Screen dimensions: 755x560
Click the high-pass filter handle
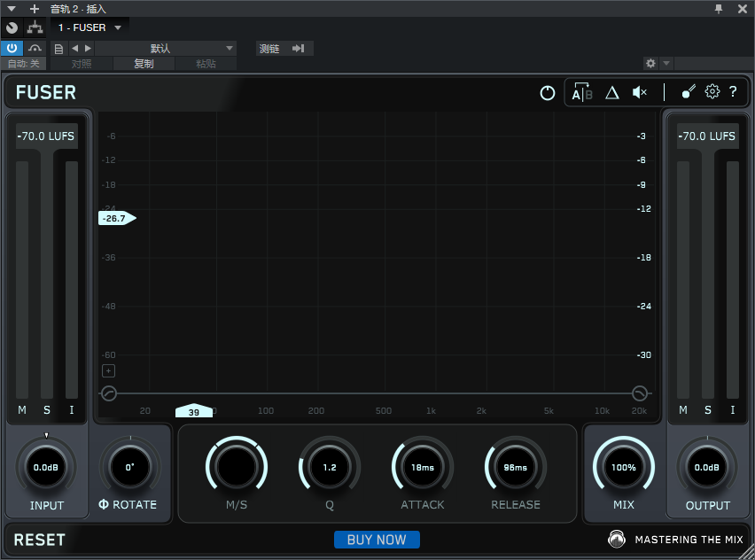[109, 393]
